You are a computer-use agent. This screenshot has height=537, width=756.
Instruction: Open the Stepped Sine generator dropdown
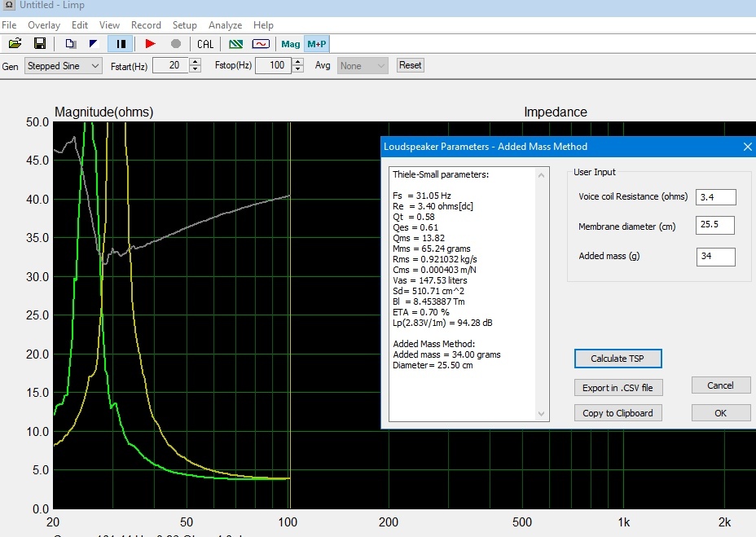(x=63, y=66)
